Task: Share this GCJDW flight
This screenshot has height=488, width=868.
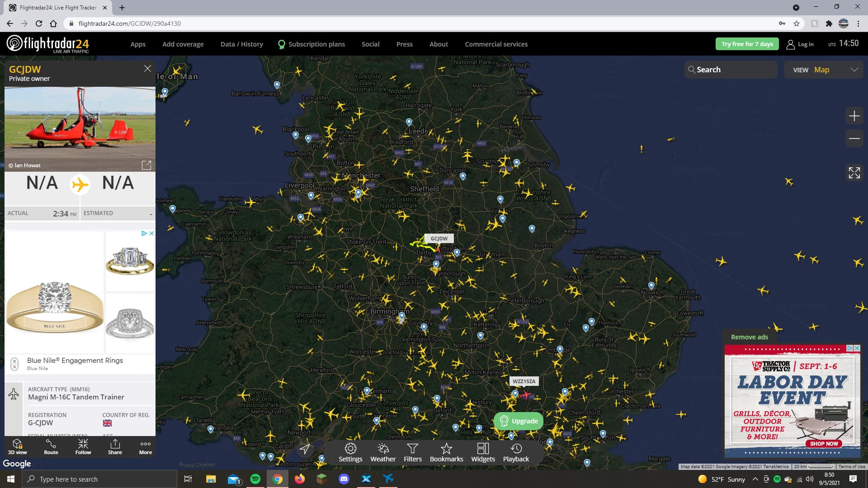Action: (115, 446)
